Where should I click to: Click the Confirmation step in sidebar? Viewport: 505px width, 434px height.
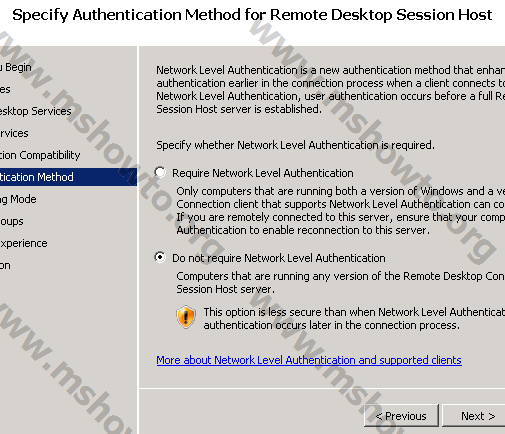click(x=5, y=265)
